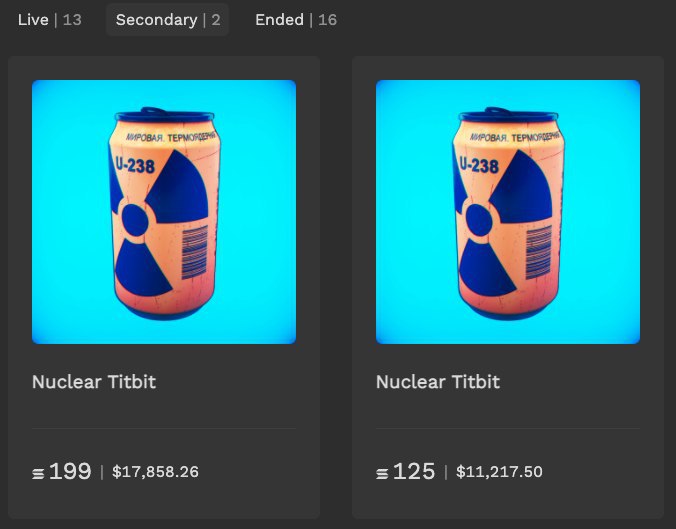Click the Secondary tab count 2
The width and height of the screenshot is (676, 529).
click(x=216, y=20)
